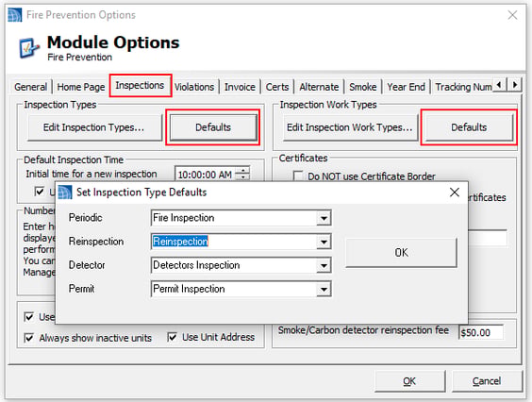Expand the Reinspection type dropdown
The height and width of the screenshot is (402, 532).
(324, 242)
